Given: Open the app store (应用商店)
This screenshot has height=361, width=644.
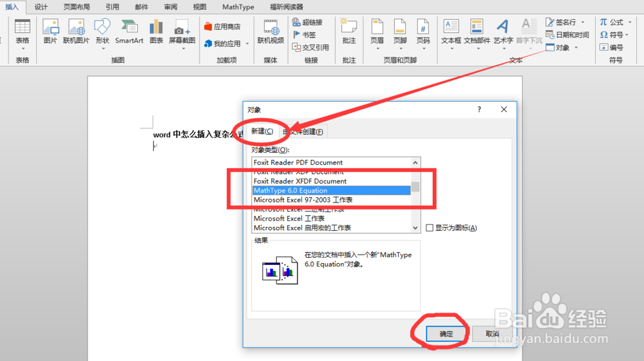Looking at the screenshot, I should tap(222, 26).
